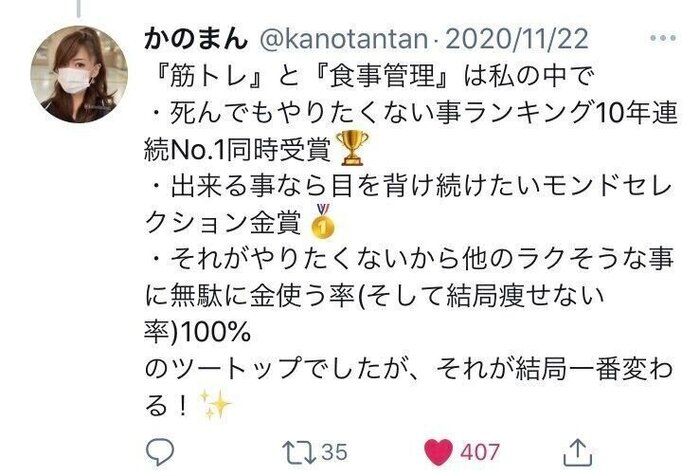This screenshot has width=700, height=476.
Task: Click the 続No.1同時受賞 text
Action: pyautogui.click(x=238, y=149)
